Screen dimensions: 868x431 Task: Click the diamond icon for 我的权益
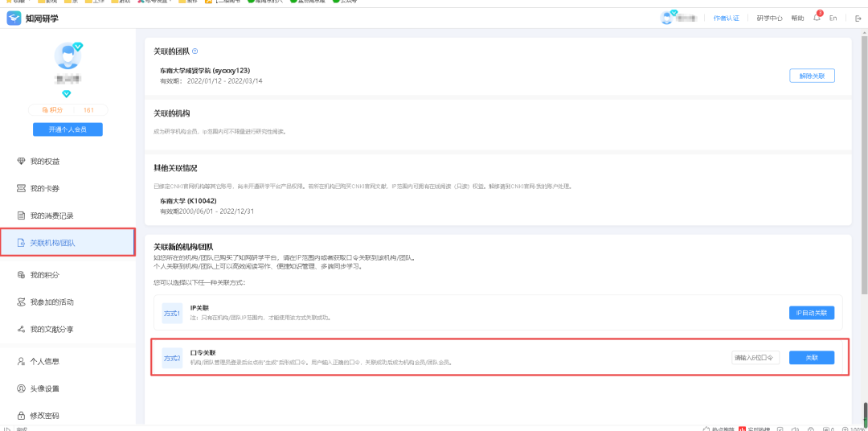pos(21,162)
